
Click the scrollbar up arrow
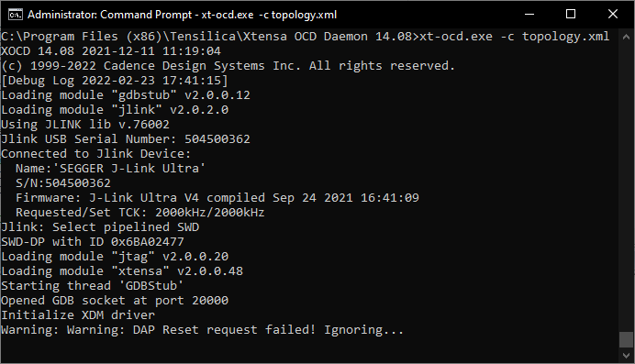(x=626, y=37)
